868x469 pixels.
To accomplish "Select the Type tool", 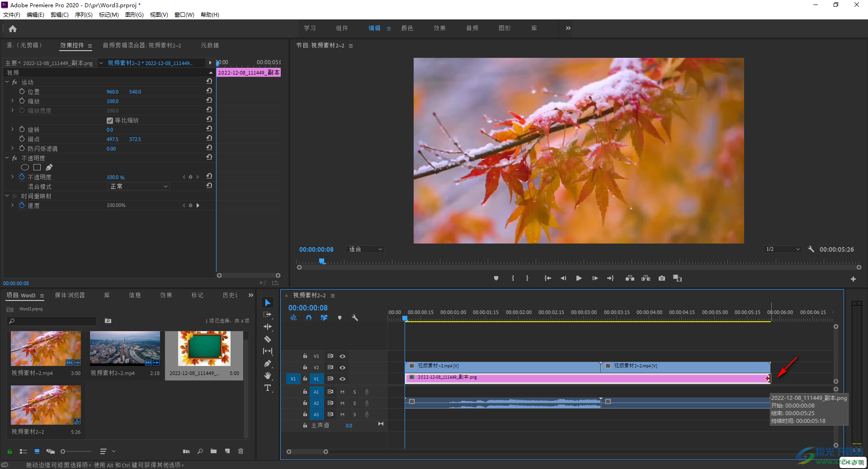I will pos(268,388).
